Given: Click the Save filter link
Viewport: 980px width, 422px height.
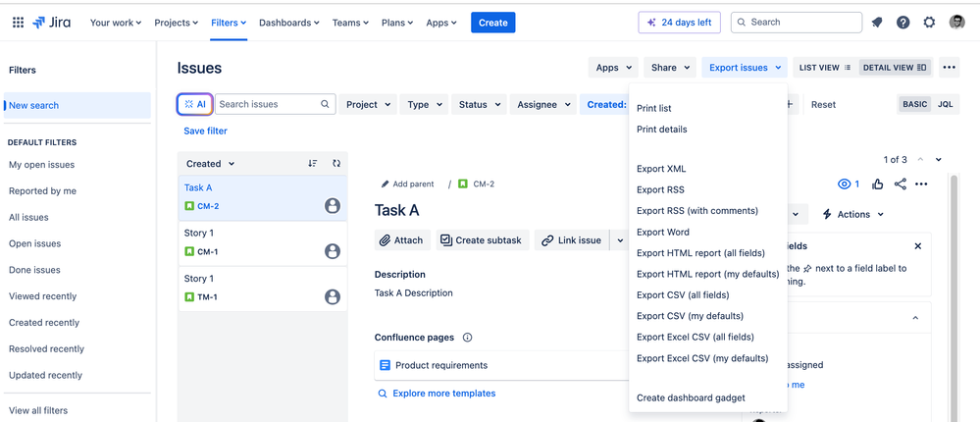Looking at the screenshot, I should tap(206, 132).
